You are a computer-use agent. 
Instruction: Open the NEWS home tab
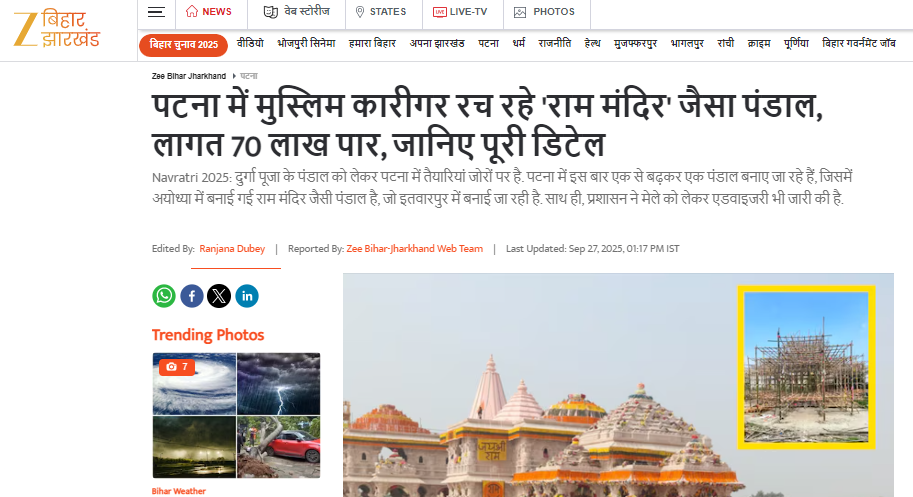pos(209,12)
